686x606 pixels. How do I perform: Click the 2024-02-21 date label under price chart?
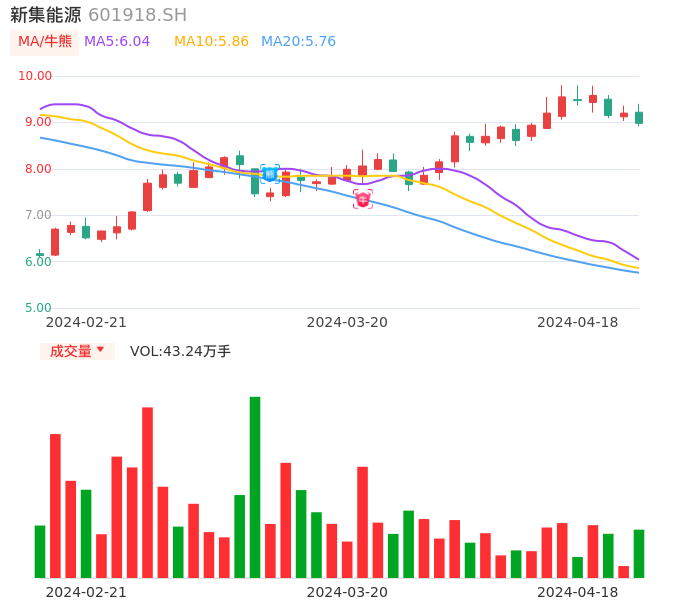(86, 322)
